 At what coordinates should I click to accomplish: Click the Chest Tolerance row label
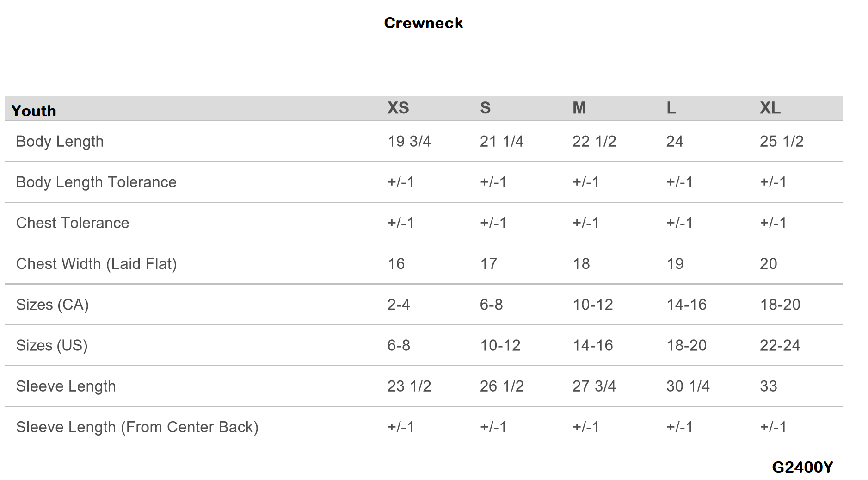coord(73,223)
